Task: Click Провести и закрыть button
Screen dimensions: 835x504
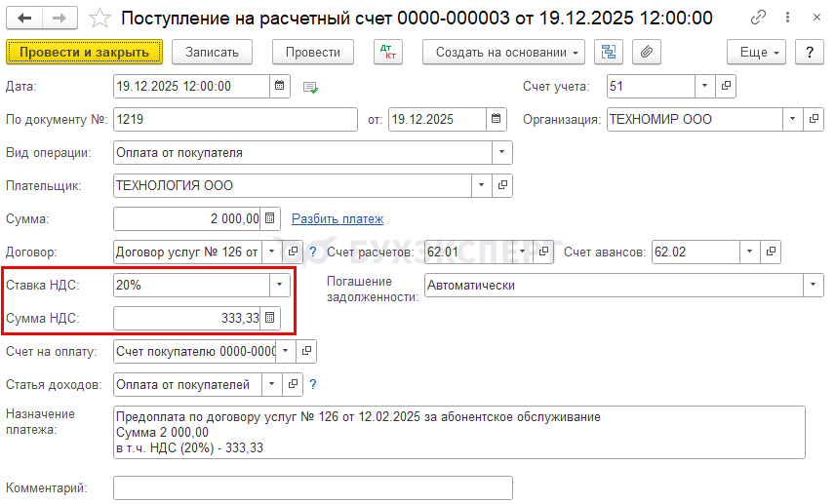Action: 84,53
